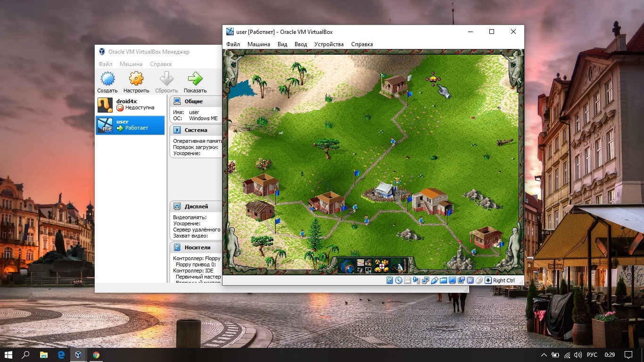The height and width of the screenshot is (362, 644).
Task: Click the globe with magnifier icon in game panel
Action: [x=348, y=267]
